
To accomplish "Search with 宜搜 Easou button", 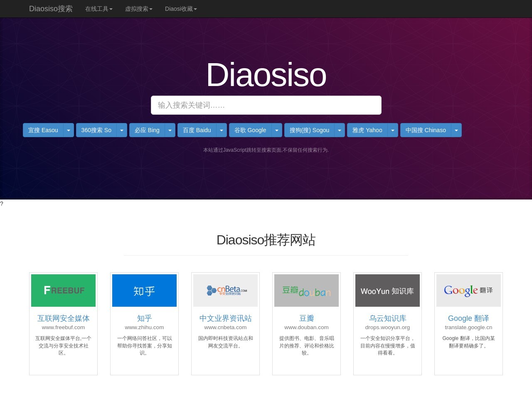I will coord(43,130).
